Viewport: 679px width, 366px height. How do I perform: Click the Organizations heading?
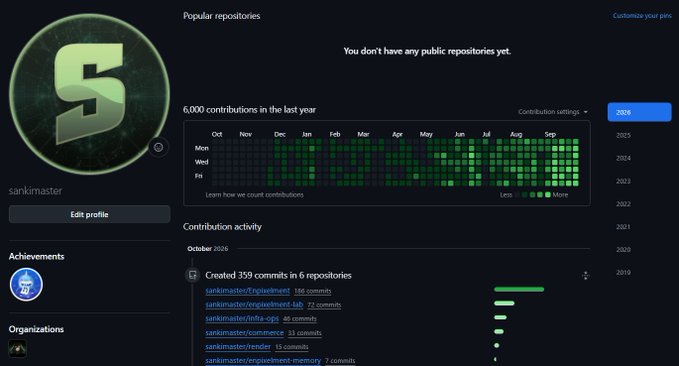click(x=36, y=329)
